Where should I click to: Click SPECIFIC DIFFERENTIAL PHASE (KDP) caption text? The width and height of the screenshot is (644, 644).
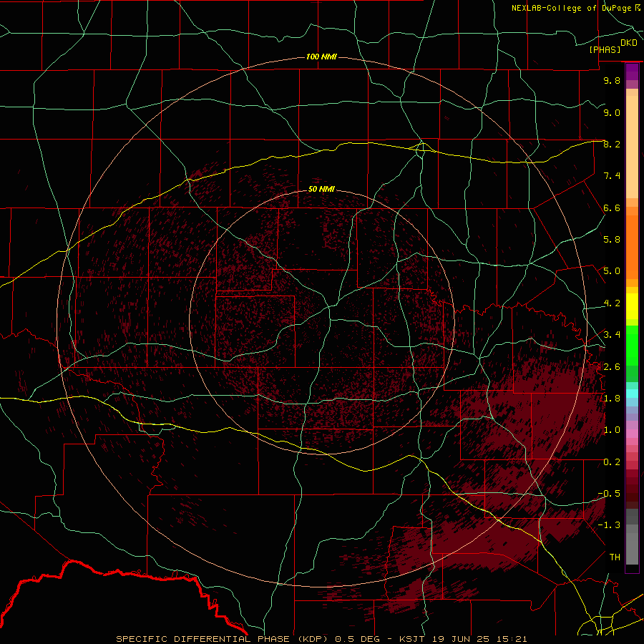(x=223, y=639)
